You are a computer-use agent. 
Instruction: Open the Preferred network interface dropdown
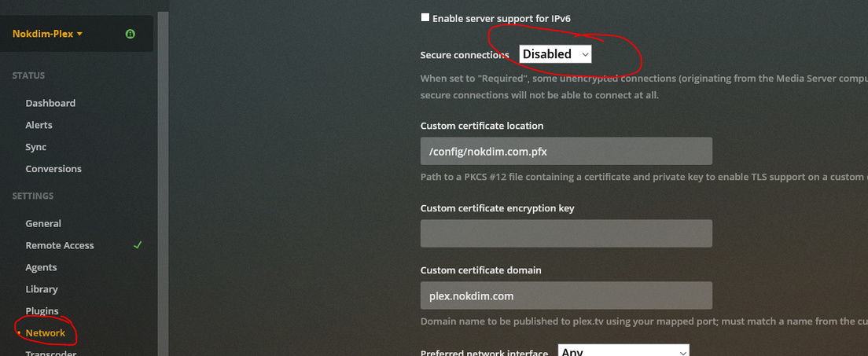point(623,351)
